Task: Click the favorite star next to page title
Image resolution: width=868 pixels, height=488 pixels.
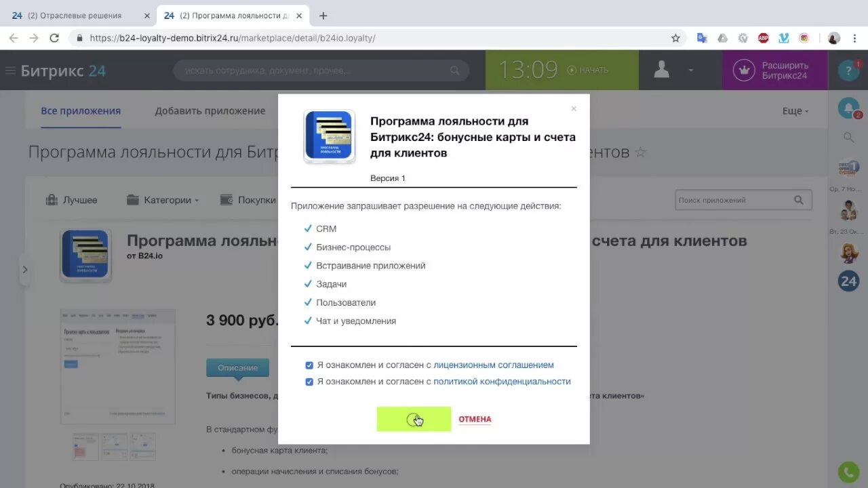Action: (640, 152)
